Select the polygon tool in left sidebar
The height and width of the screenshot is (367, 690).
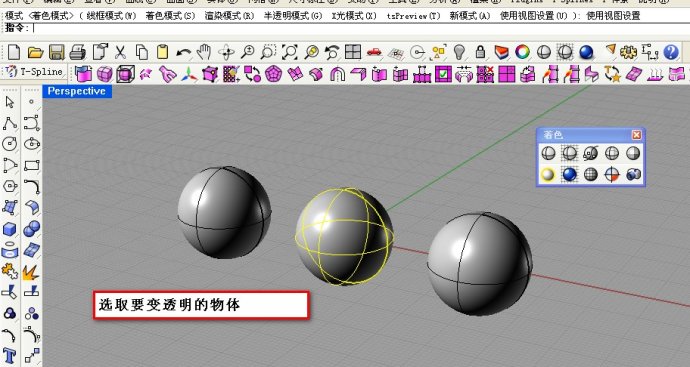pos(10,186)
